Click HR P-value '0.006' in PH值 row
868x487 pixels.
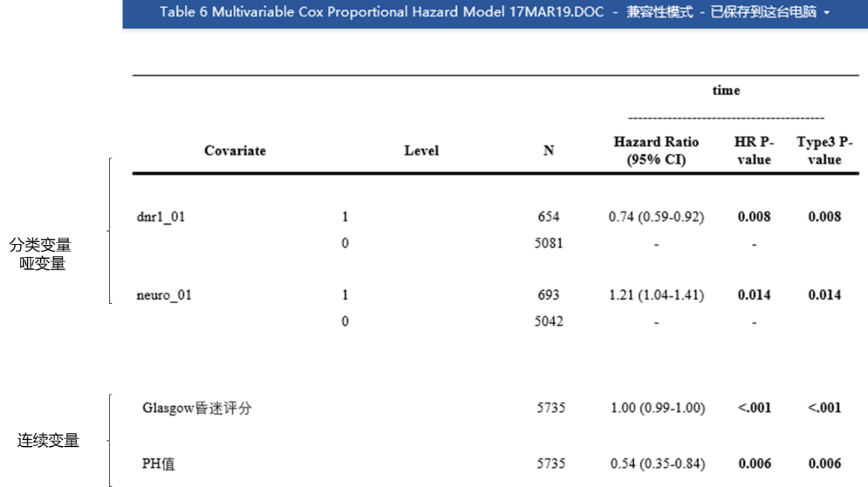(755, 464)
